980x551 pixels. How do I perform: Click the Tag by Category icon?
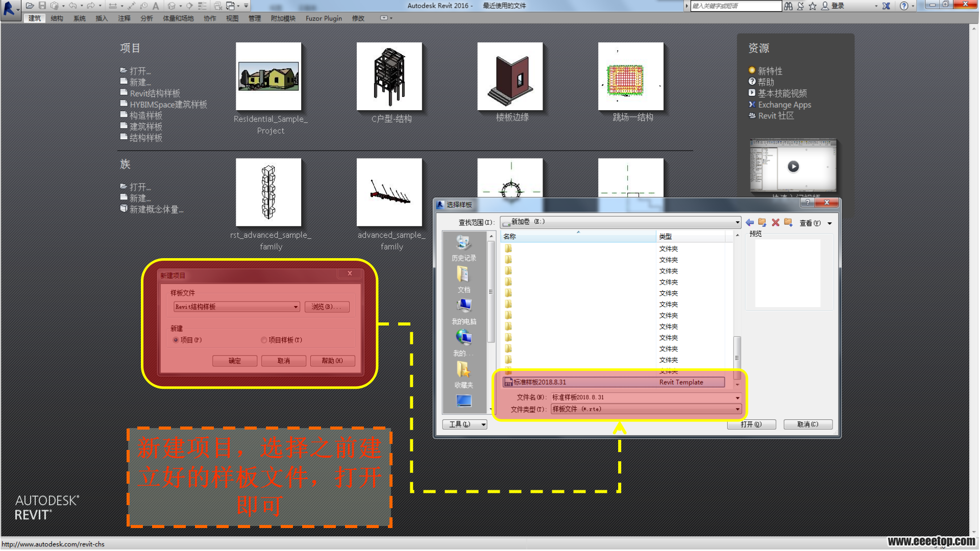(144, 6)
